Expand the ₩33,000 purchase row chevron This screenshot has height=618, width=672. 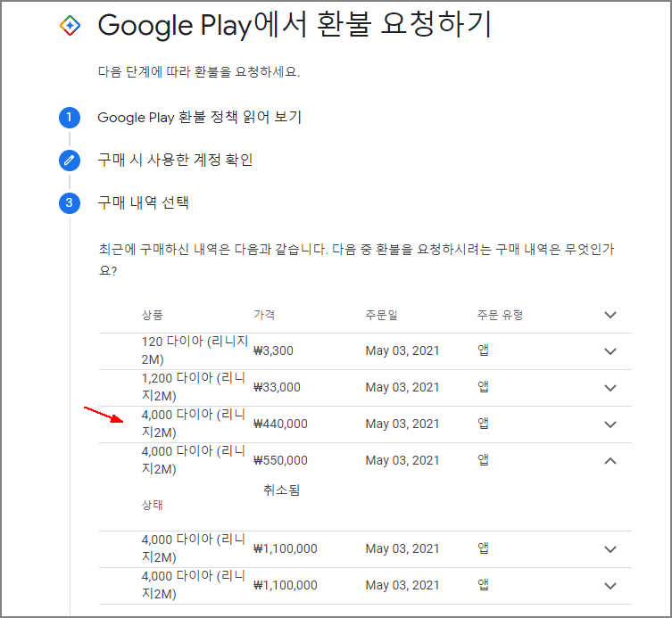click(610, 388)
